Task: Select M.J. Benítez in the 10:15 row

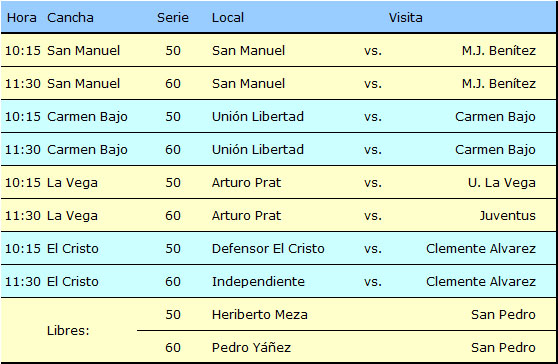Action: tap(499, 51)
